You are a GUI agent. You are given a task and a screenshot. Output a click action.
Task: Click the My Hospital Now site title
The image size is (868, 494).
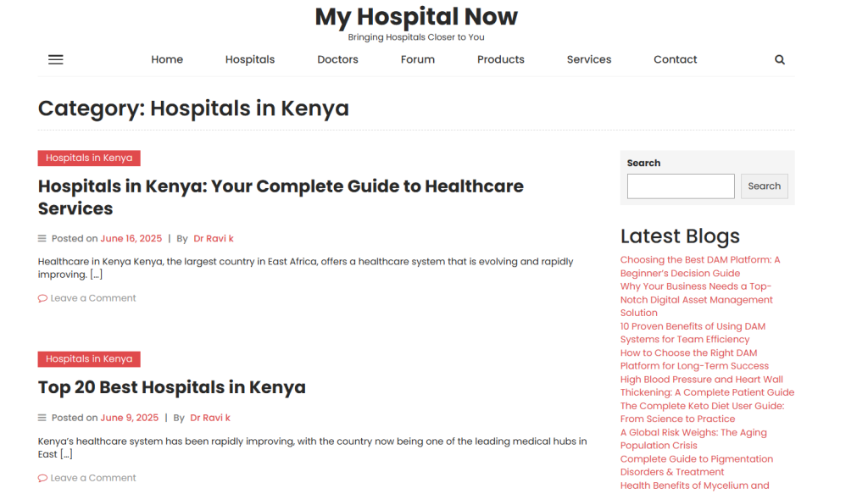point(416,17)
